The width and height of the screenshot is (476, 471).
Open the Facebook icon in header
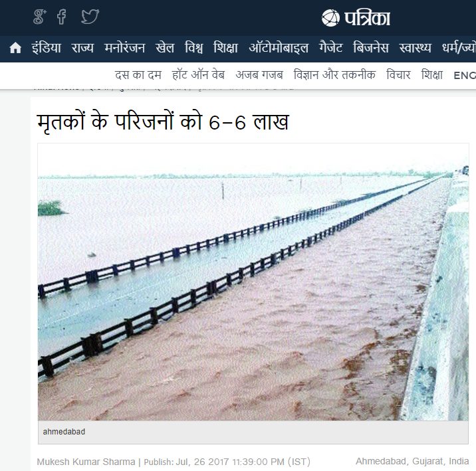click(x=62, y=17)
